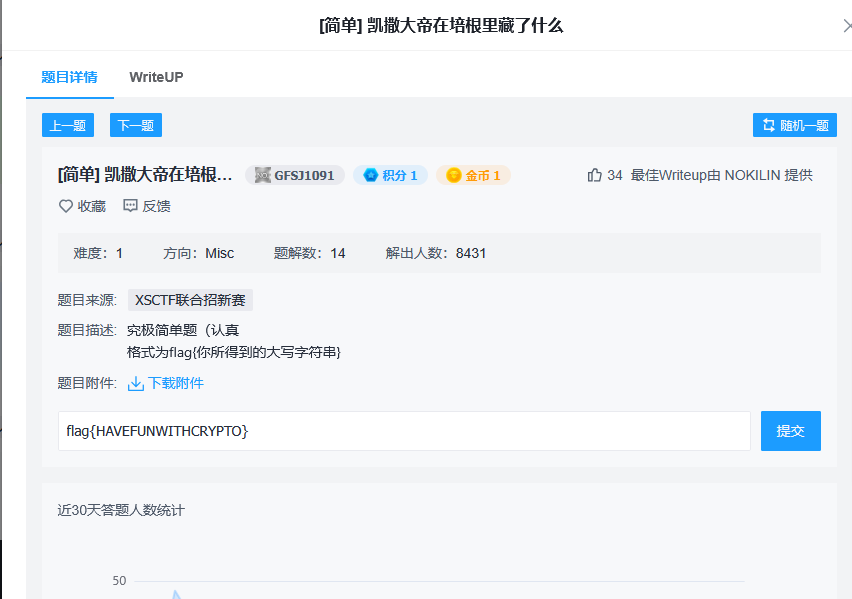Download attachment via 下载附件 link
The height and width of the screenshot is (599, 852).
[176, 383]
